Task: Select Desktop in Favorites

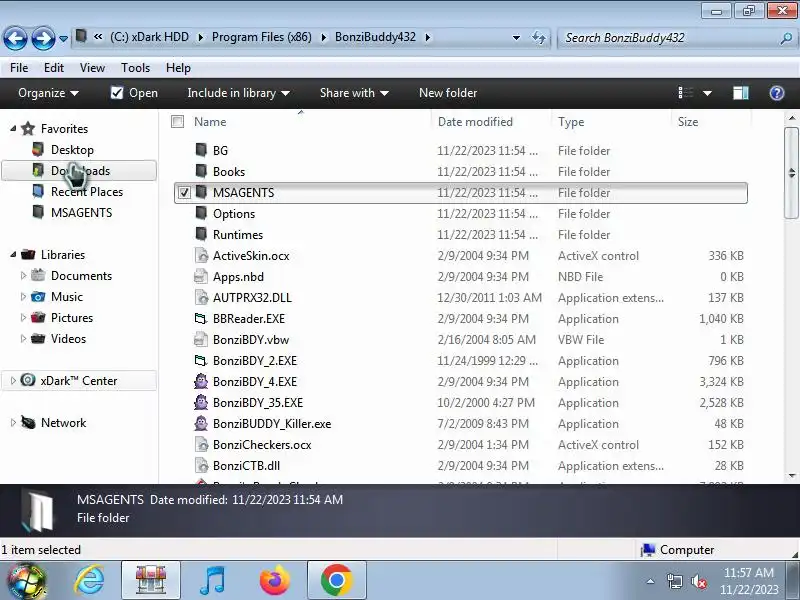Action: coord(72,149)
